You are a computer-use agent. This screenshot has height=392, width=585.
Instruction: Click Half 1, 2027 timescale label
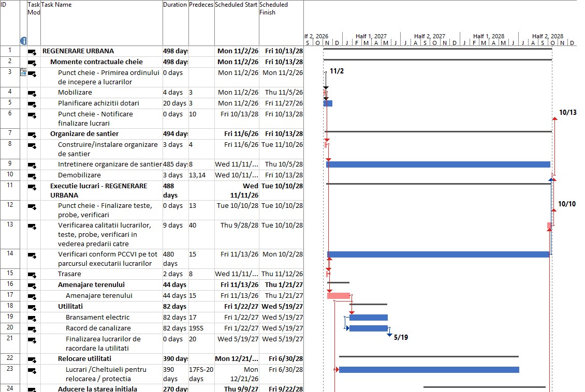point(371,36)
